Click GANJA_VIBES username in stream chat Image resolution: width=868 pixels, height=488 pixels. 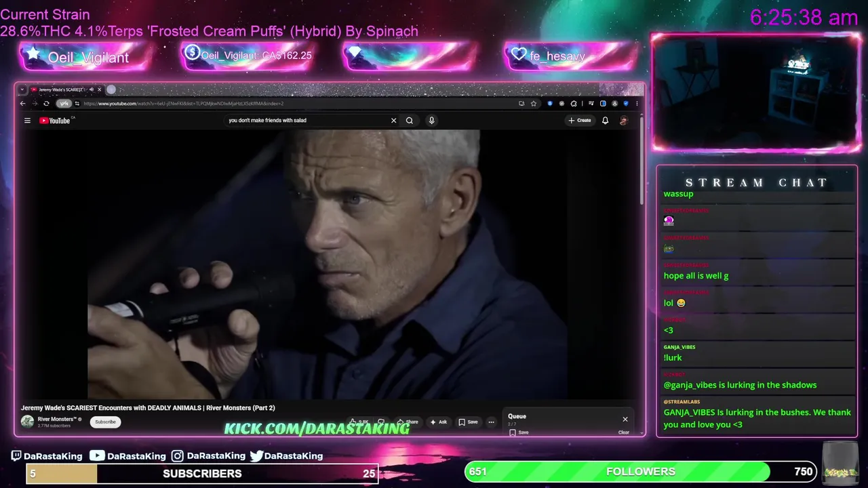click(679, 347)
